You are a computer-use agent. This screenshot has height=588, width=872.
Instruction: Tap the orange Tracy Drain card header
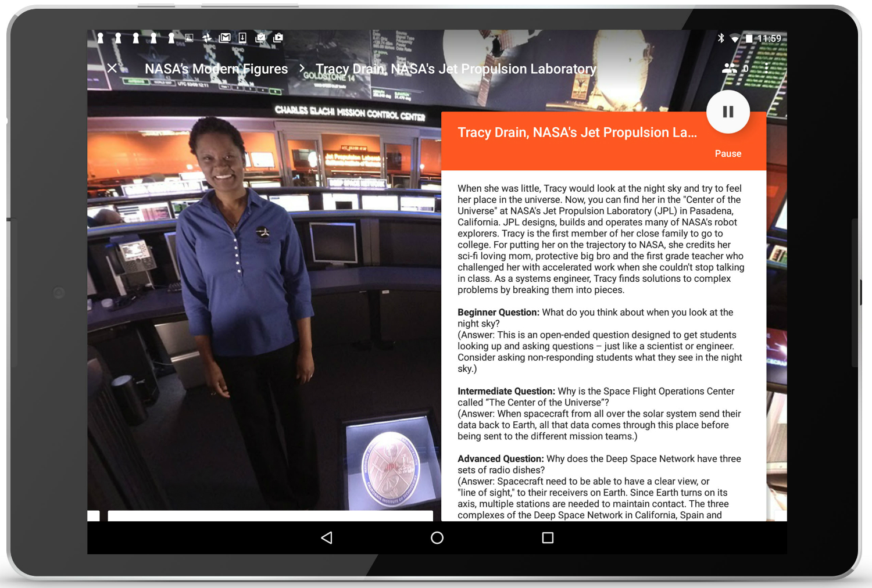click(x=577, y=132)
